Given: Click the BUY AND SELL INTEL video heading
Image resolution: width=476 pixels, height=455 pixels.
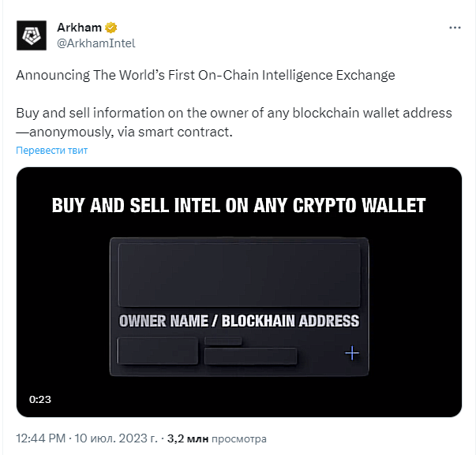Looking at the screenshot, I should pyautogui.click(x=238, y=206).
